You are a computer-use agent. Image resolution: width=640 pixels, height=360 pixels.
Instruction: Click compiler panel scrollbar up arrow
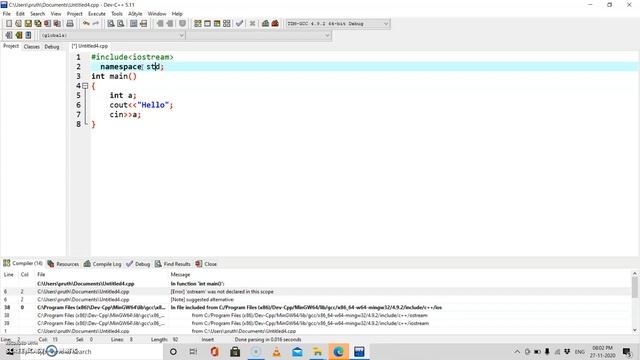tap(635, 273)
